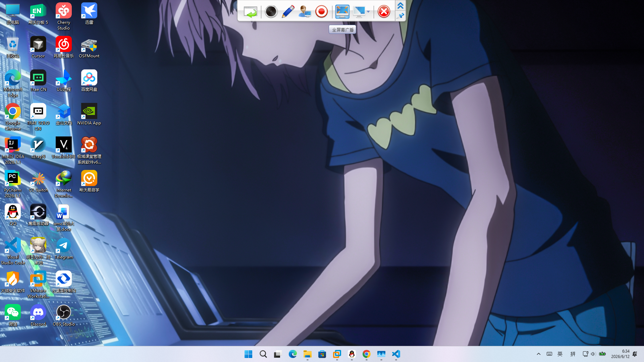Viewport: 644px width, 362px height.
Task: Select the IntelliJ IDEA desktop shortcut
Action: pyautogui.click(x=13, y=151)
